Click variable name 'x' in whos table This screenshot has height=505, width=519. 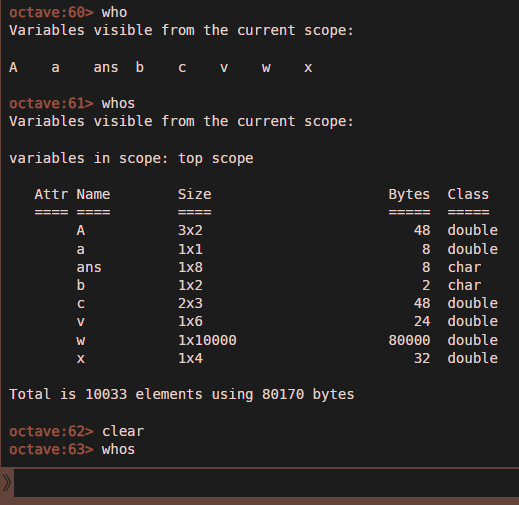[81, 359]
